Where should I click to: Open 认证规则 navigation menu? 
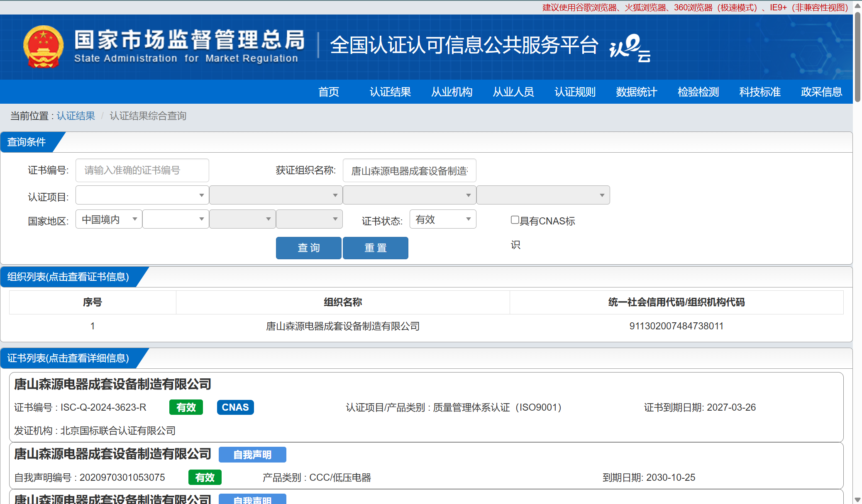coord(575,92)
